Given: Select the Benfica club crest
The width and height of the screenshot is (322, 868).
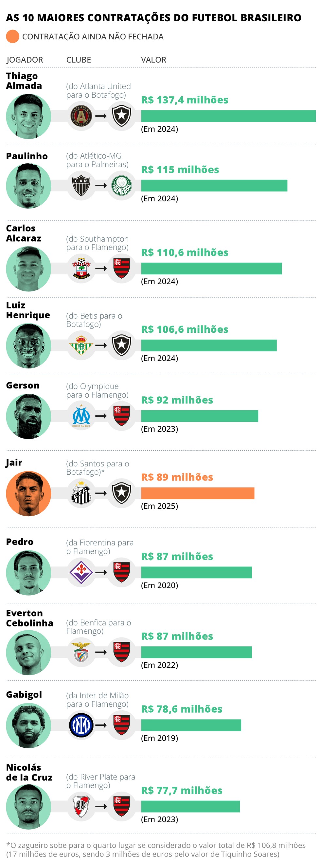Looking at the screenshot, I should tap(81, 652).
